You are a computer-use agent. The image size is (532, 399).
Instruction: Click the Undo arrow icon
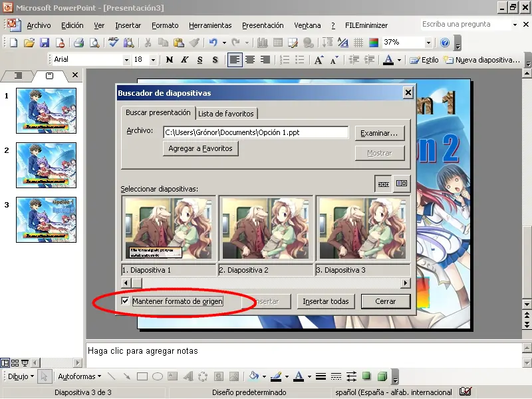click(212, 43)
